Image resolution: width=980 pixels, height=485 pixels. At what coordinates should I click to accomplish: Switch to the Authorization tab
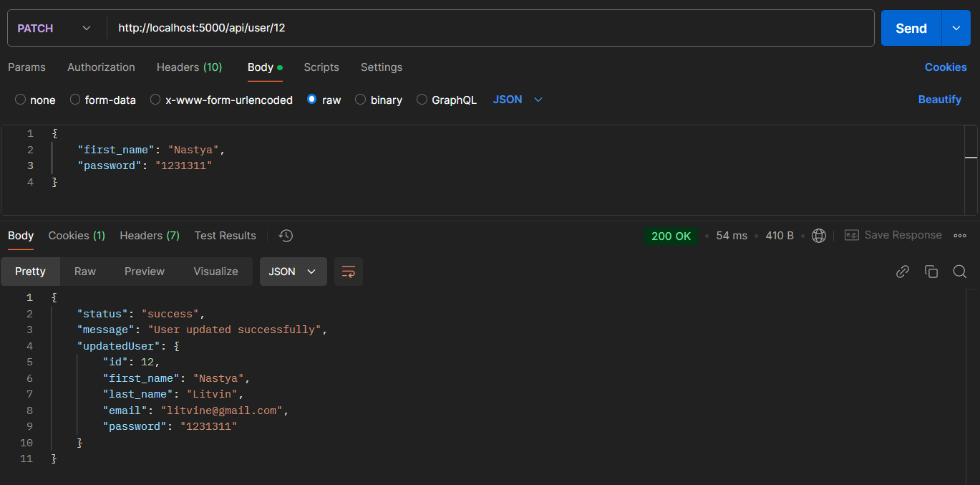[101, 67]
